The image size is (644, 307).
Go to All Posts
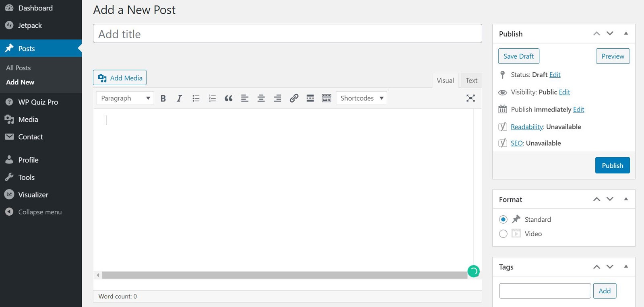(x=19, y=68)
